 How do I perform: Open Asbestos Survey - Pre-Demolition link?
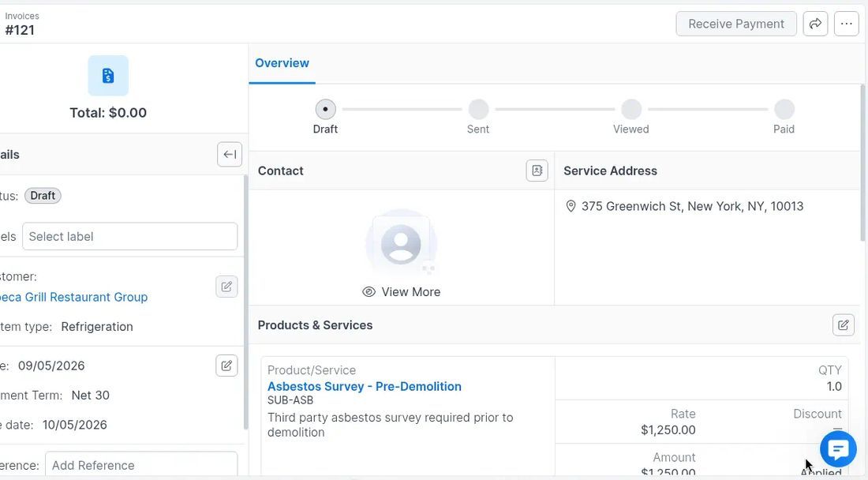365,386
